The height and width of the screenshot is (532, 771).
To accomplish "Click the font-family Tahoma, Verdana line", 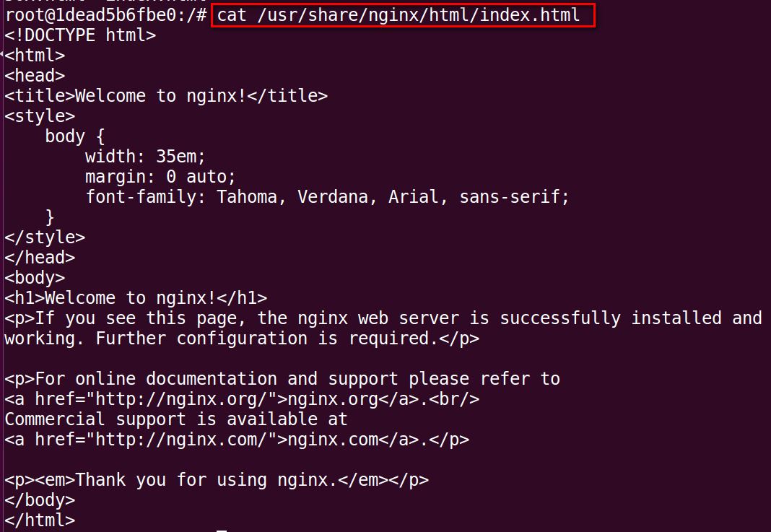I will [x=327, y=196].
